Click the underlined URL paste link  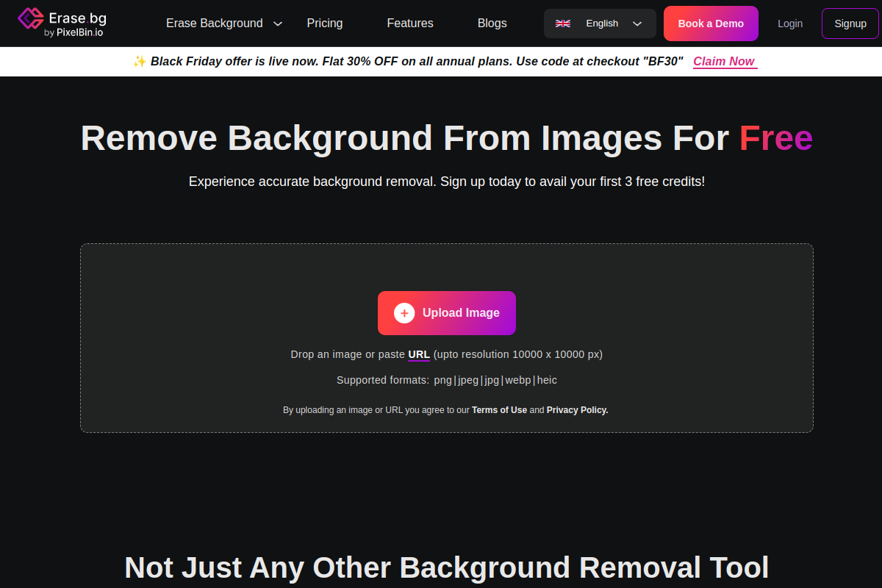point(419,354)
